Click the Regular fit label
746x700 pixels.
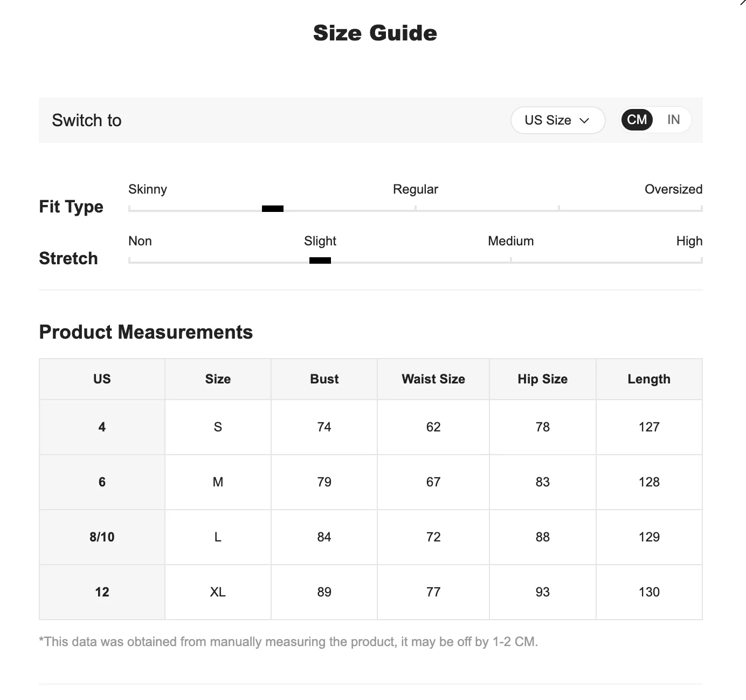click(415, 189)
